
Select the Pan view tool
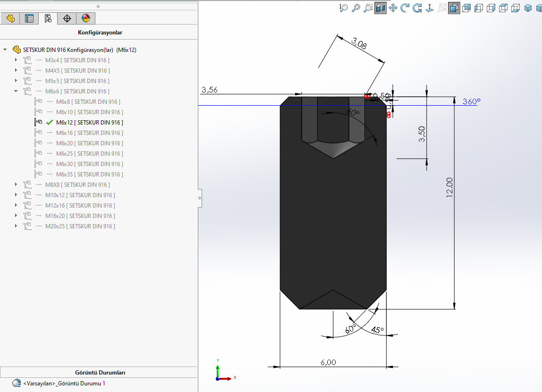(x=393, y=8)
